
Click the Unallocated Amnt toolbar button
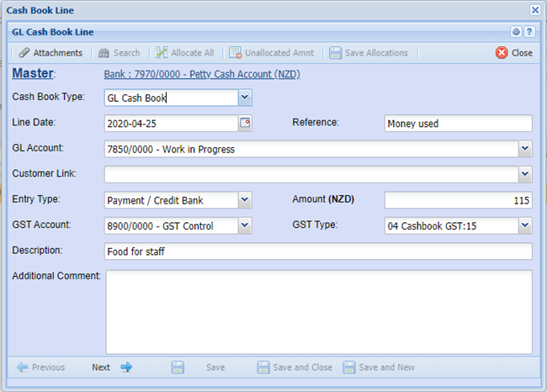click(271, 52)
